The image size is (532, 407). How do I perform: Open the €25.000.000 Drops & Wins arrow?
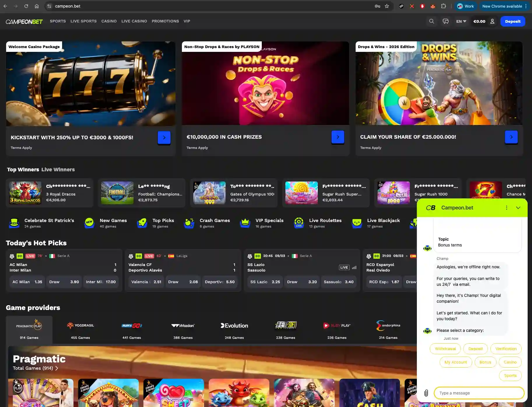click(511, 137)
